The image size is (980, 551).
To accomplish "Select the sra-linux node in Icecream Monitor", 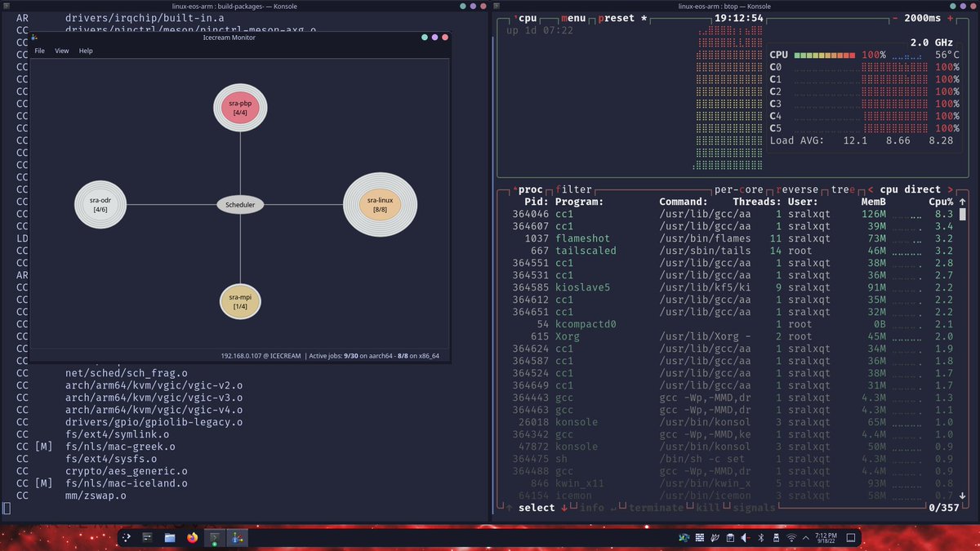I will pos(380,204).
